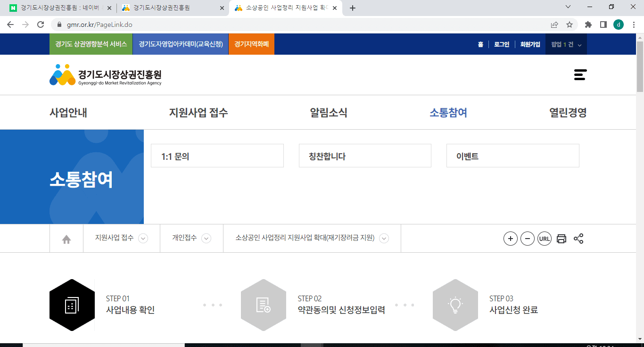
Task: Click 소통참여 blue banner heading
Action: tap(81, 180)
